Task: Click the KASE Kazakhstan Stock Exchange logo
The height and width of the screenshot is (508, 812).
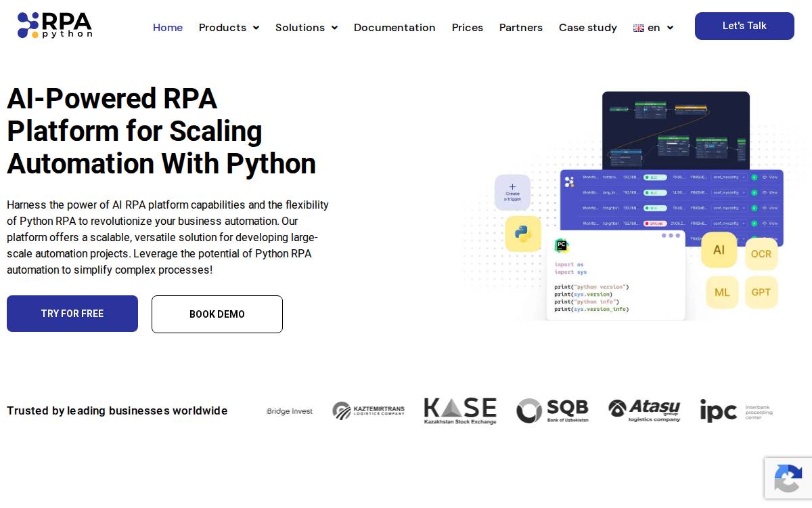Action: point(460,411)
